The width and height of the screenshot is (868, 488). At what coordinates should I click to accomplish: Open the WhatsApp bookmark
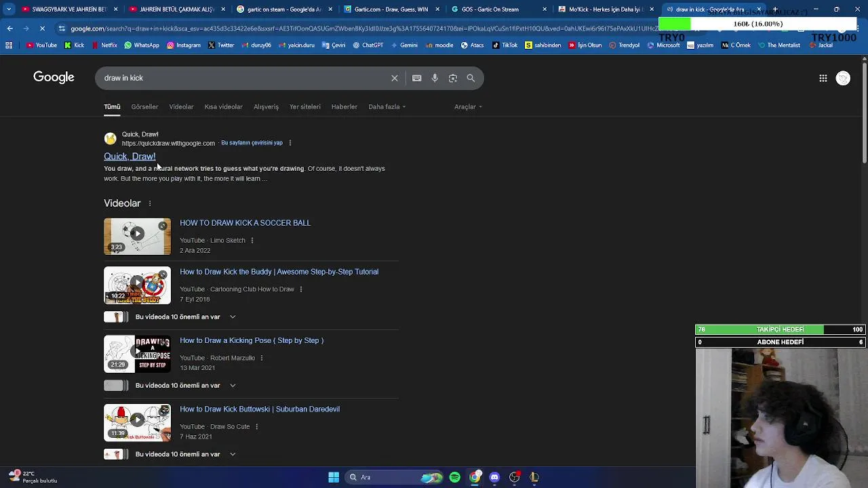point(141,45)
